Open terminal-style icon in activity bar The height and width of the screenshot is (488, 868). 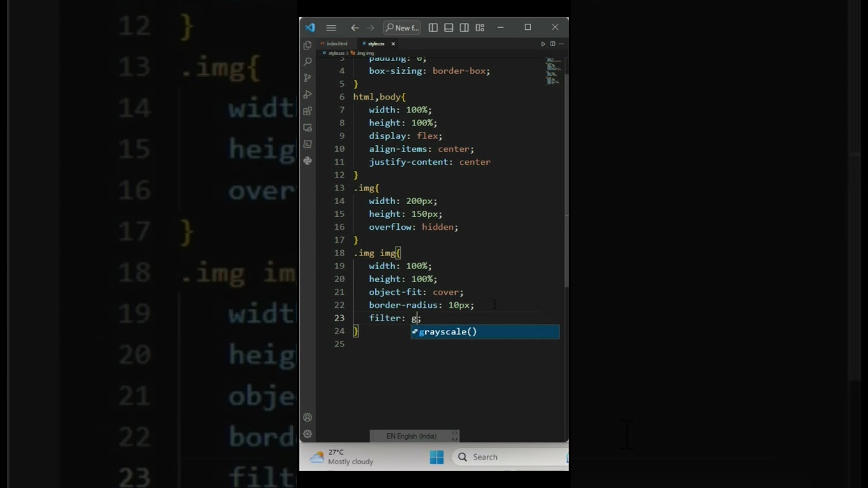pos(308,144)
